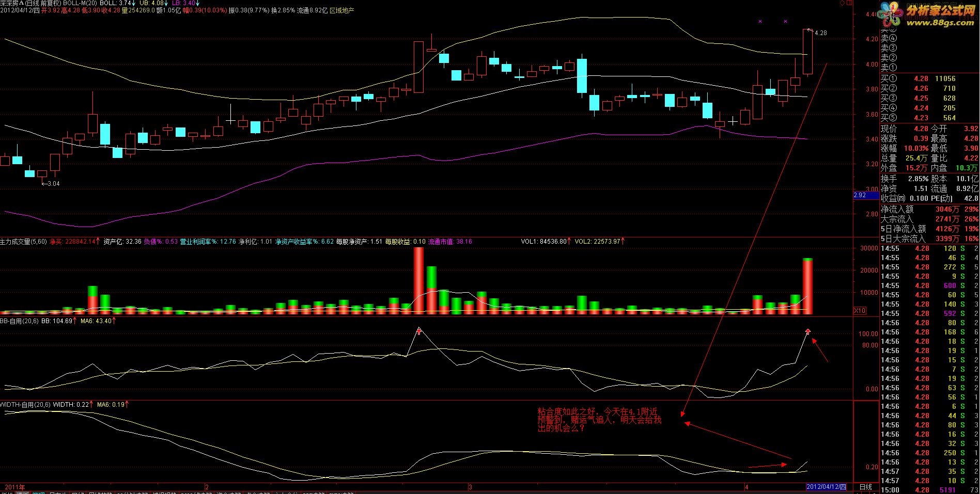980x494 pixels.
Task: Click the 15:00 tick row with 5191 volume
Action: pyautogui.click(x=929, y=490)
